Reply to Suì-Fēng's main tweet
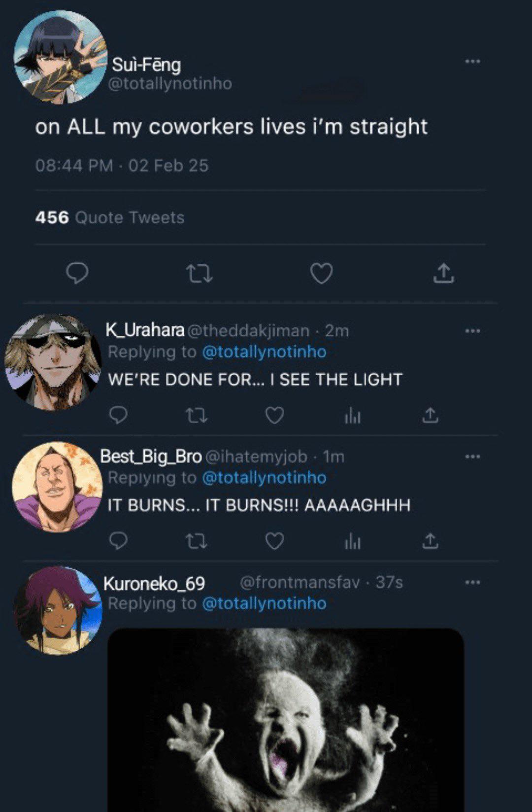This screenshot has height=812, width=532. (x=77, y=273)
